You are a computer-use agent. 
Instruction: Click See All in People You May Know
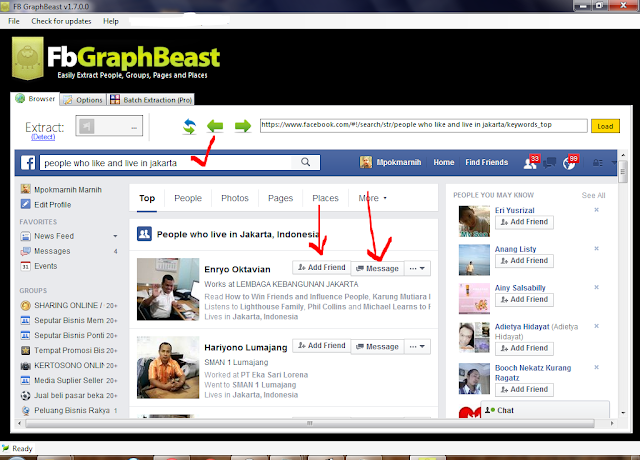(593, 195)
